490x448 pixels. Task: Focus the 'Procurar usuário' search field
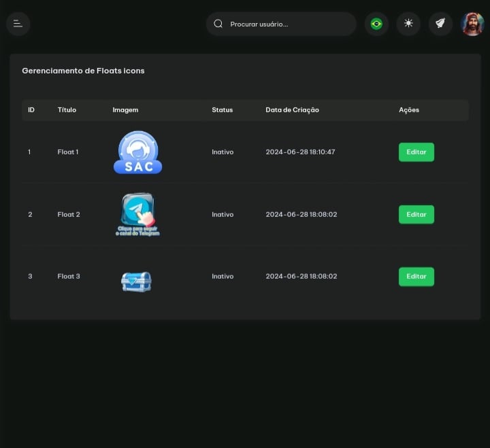pos(286,24)
